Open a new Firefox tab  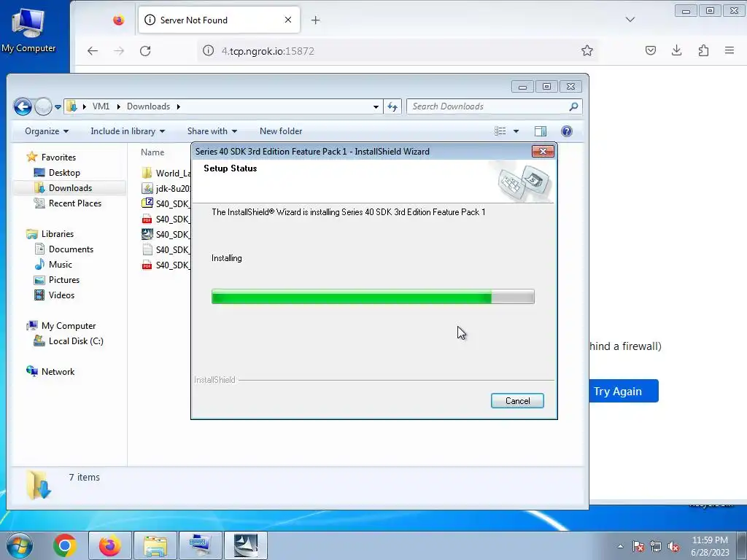tap(315, 20)
